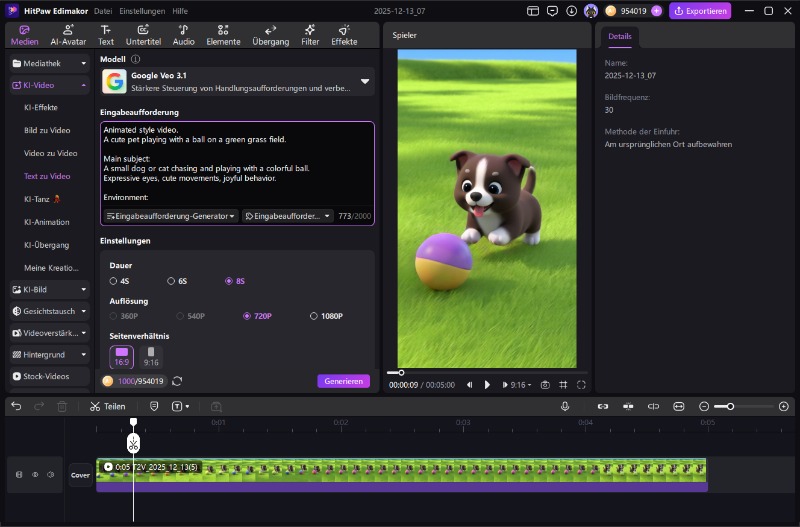The image size is (800, 527).
Task: Open the Elemente tab
Action: pyautogui.click(x=223, y=35)
